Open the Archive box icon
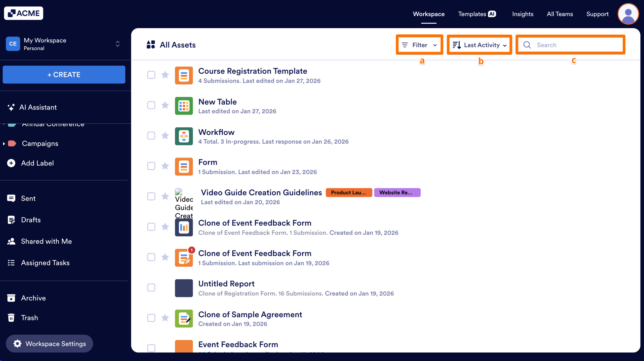 point(11,298)
